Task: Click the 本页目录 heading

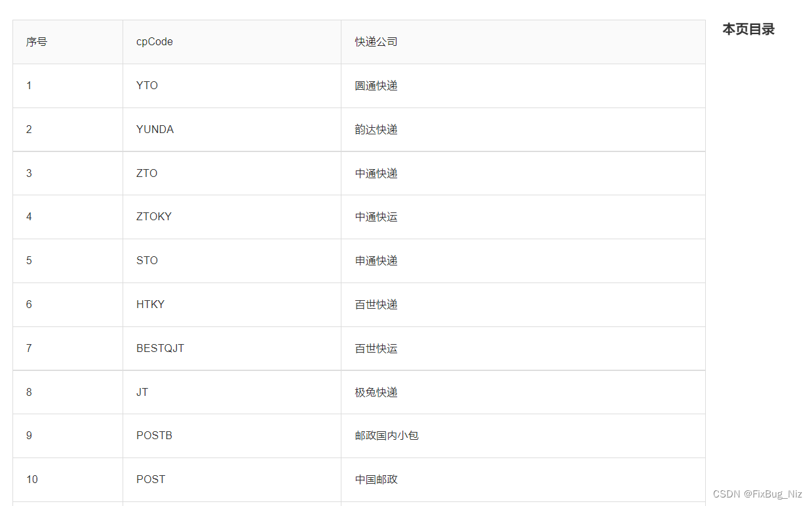Action: click(x=748, y=29)
